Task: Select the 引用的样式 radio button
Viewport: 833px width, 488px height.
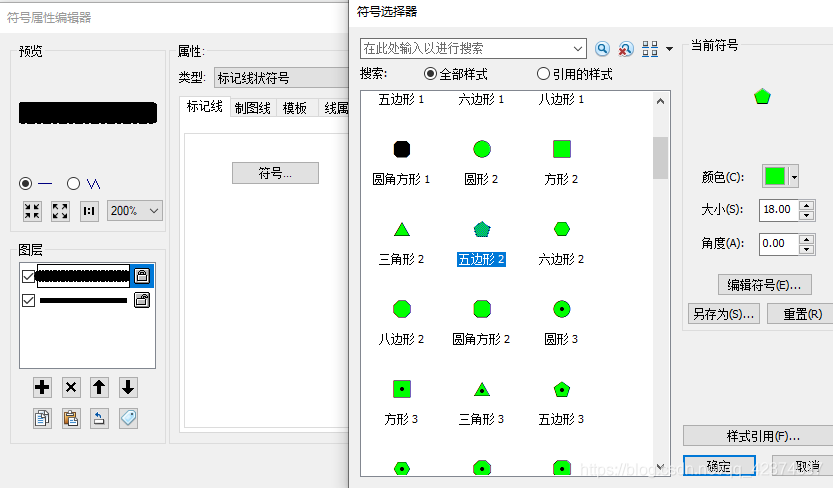Action: [x=543, y=74]
